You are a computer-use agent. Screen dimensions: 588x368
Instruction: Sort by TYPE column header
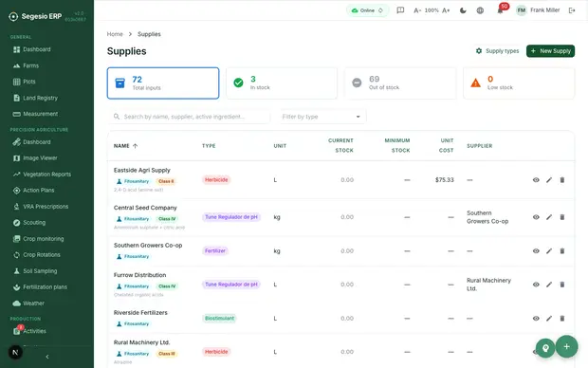[x=209, y=146]
